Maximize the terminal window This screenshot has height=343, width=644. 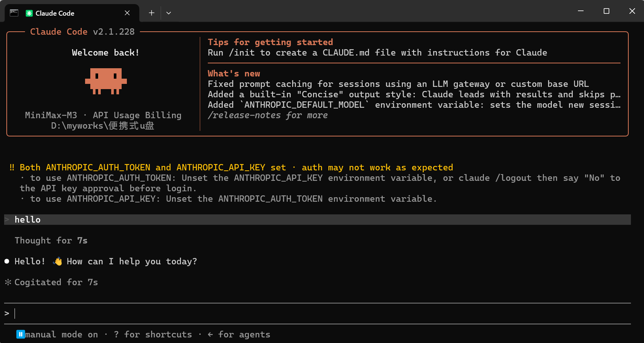(x=606, y=11)
